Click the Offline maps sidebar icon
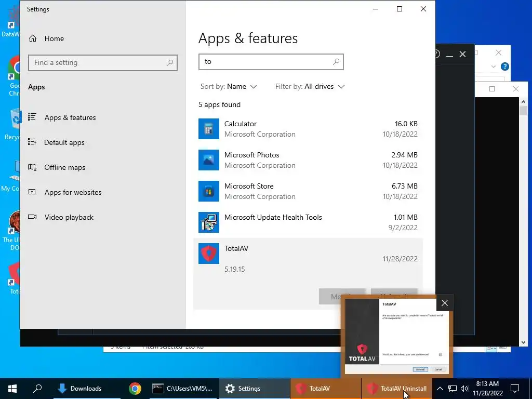 click(x=32, y=167)
